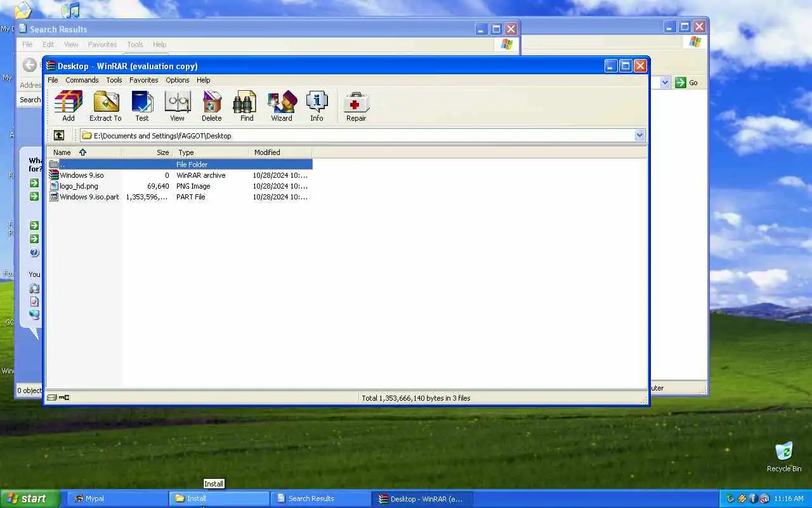Click the WinRAR archive type cell
812x508 pixels.
click(201, 175)
